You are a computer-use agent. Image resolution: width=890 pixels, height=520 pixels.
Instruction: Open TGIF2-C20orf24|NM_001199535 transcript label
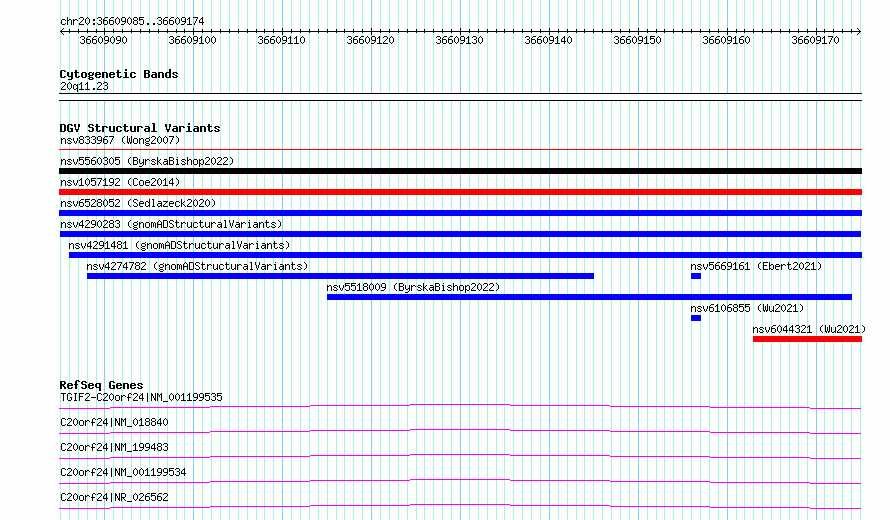(141, 397)
